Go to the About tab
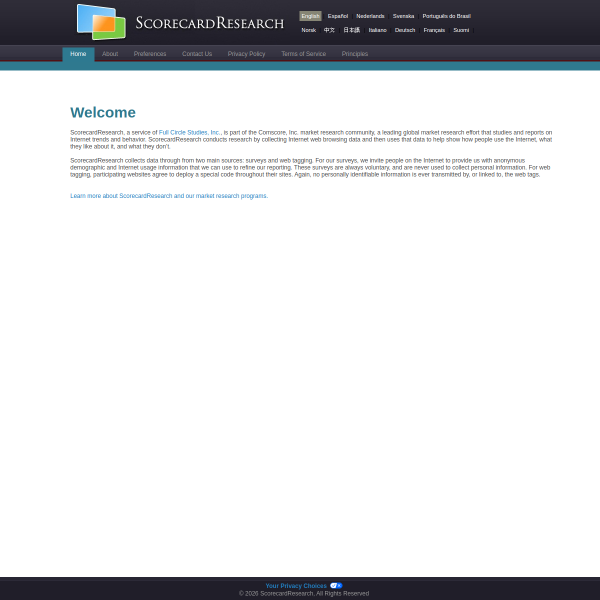600x600 pixels. click(x=110, y=54)
